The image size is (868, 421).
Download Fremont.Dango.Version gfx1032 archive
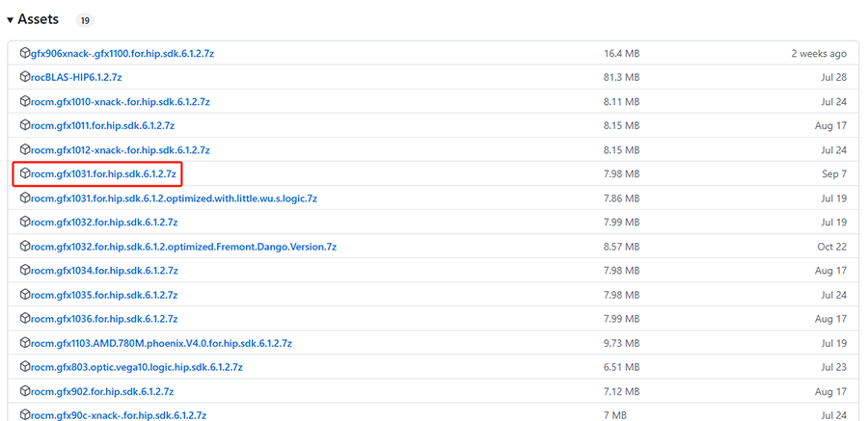pyautogui.click(x=183, y=247)
